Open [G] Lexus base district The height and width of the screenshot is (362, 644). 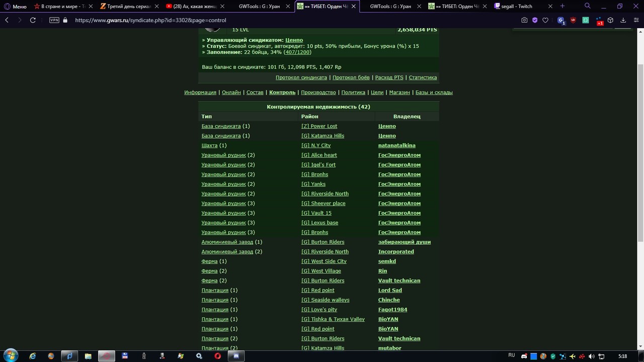coord(319,223)
